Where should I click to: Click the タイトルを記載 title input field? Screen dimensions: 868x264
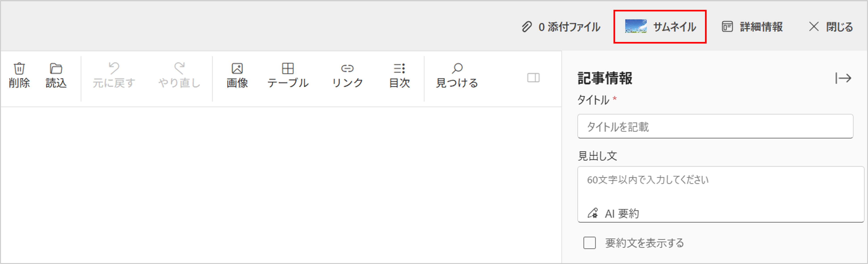[x=715, y=127]
